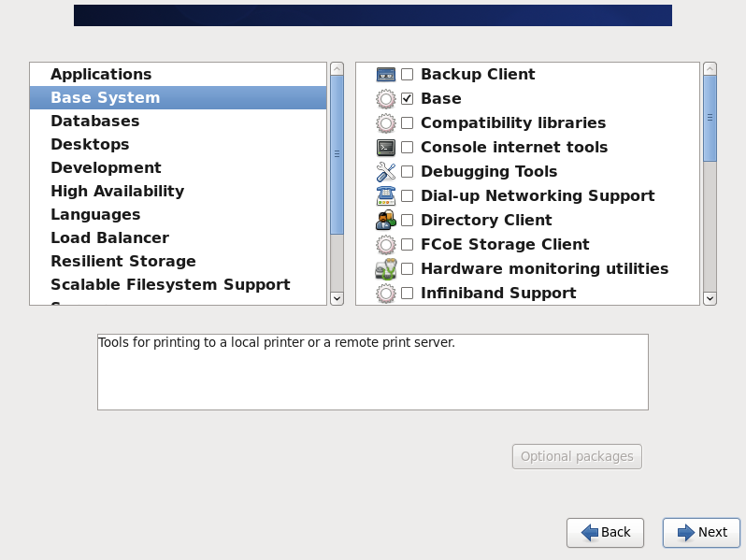Image resolution: width=746 pixels, height=560 pixels.
Task: Click the package description text box
Action: pyautogui.click(x=372, y=371)
